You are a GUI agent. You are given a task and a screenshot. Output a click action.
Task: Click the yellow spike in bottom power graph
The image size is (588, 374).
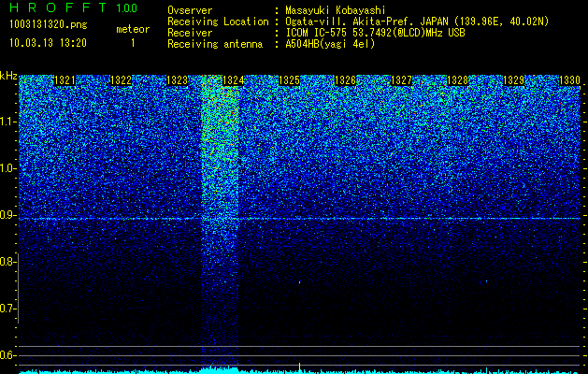[x=300, y=368]
